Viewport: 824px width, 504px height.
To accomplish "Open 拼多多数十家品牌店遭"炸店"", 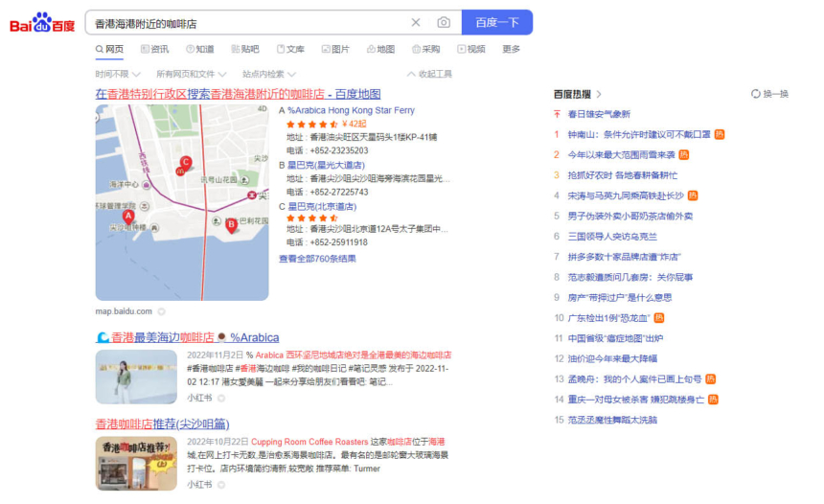I will pyautogui.click(x=624, y=257).
